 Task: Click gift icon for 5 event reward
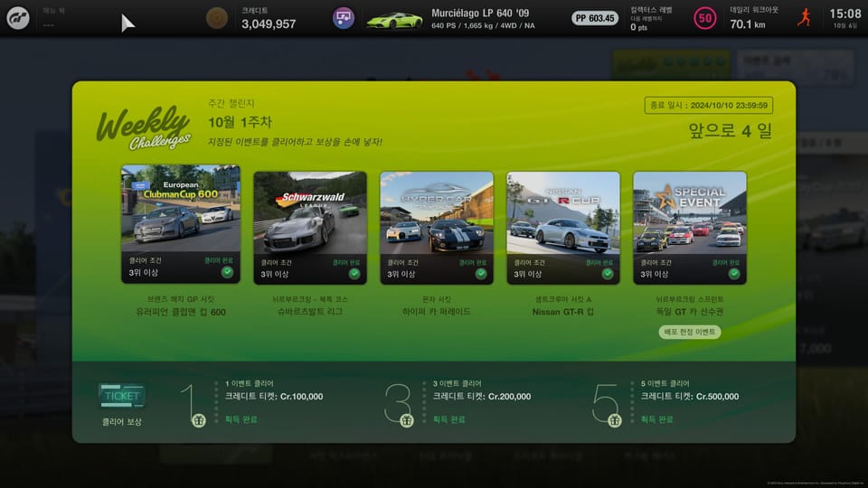point(615,420)
